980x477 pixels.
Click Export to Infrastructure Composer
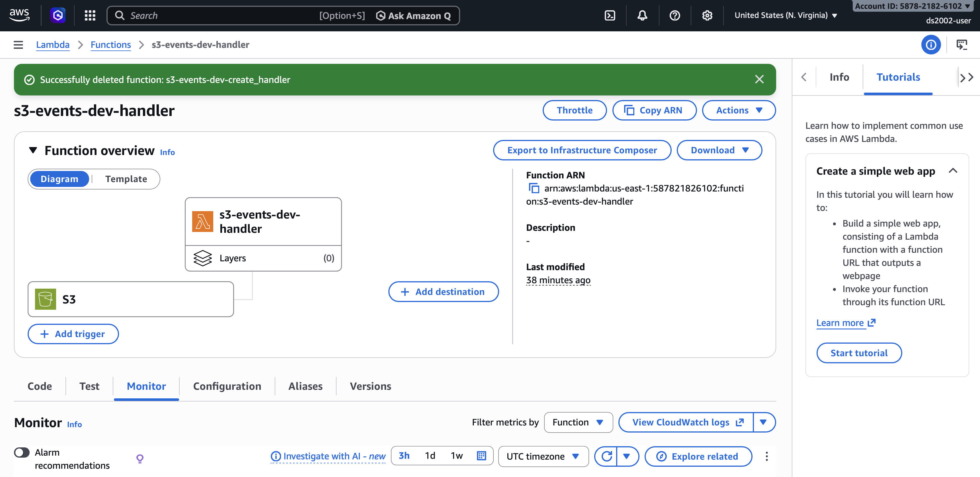click(582, 150)
